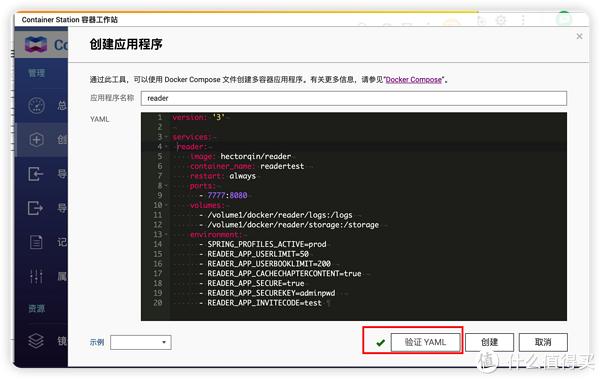This screenshot has width=600, height=379.
Task: Open the example template dropdown
Action: (141, 342)
